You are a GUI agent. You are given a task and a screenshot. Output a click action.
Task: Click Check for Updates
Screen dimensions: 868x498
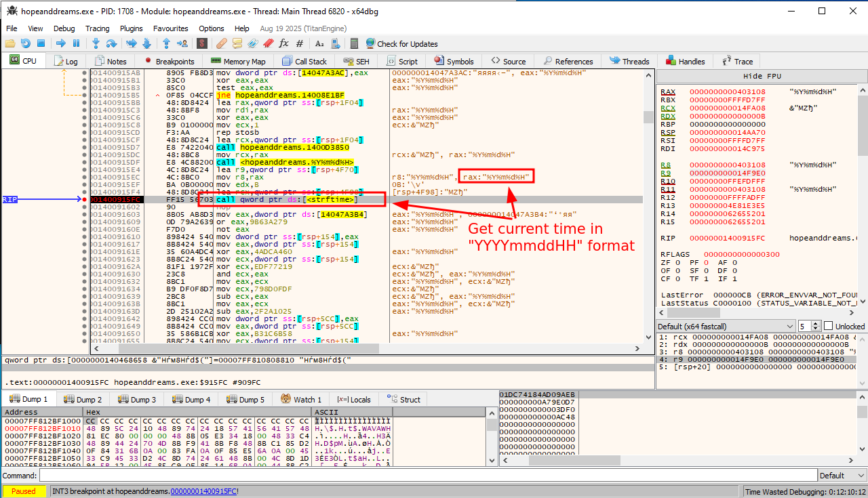[401, 43]
